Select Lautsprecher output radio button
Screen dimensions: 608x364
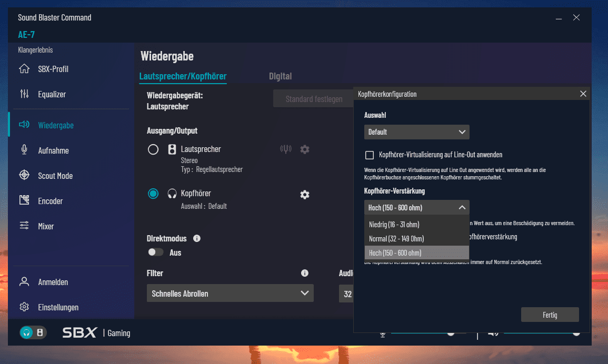(153, 149)
